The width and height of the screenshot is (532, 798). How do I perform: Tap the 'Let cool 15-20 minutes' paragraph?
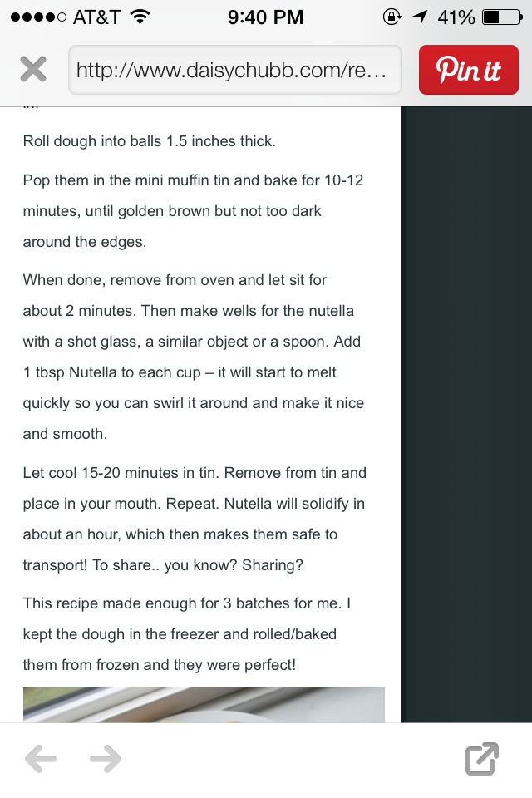pyautogui.click(x=195, y=519)
